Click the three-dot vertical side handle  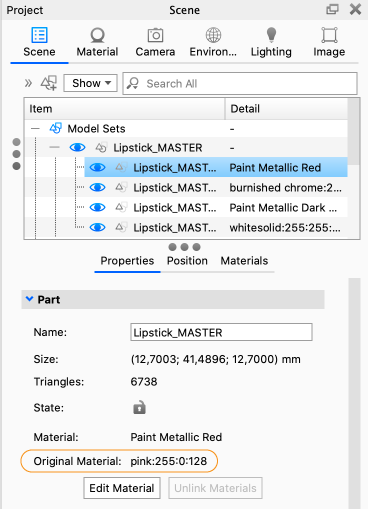click(x=16, y=154)
